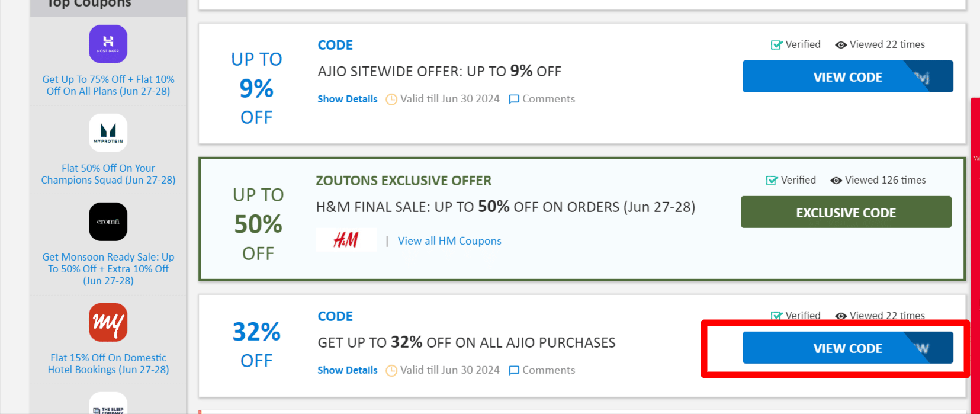Screen dimensions: 980x414
Task: Click the MyProtein logo icon
Action: pyautogui.click(x=108, y=133)
